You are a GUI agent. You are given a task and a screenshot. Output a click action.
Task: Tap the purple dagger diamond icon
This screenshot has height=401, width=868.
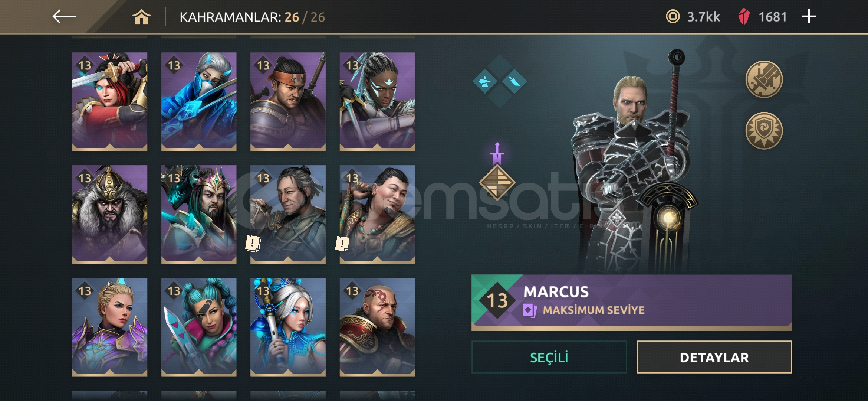497,173
